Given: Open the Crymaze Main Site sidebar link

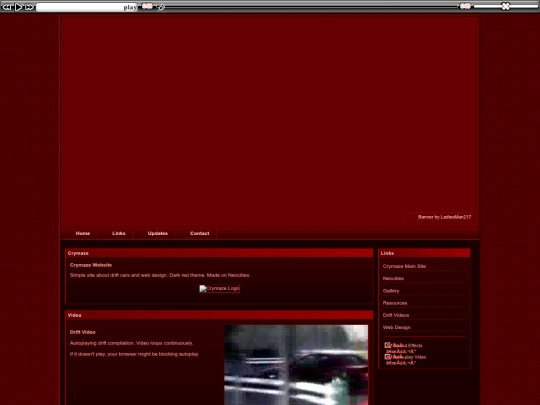Looking at the screenshot, I should click(404, 266).
